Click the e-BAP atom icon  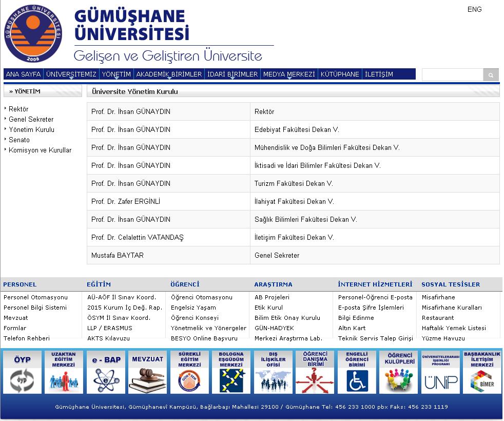[106, 372]
